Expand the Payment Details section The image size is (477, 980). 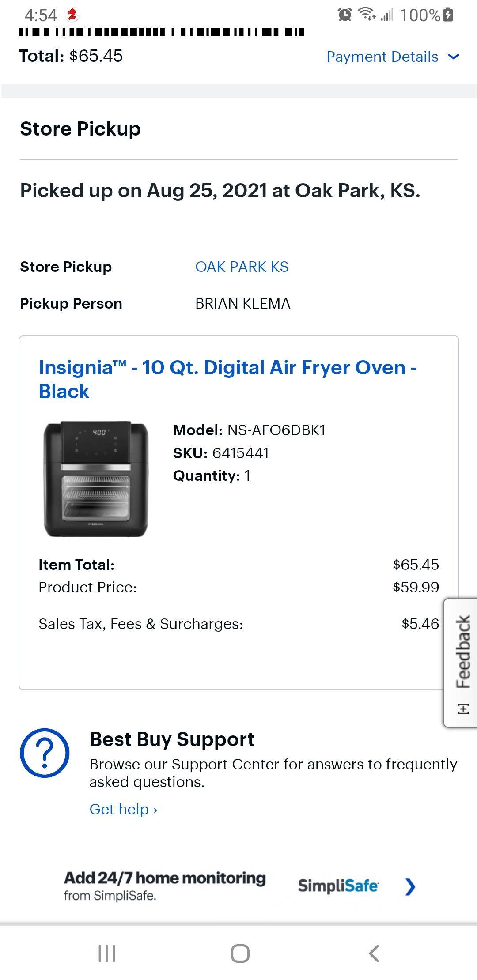click(x=382, y=57)
